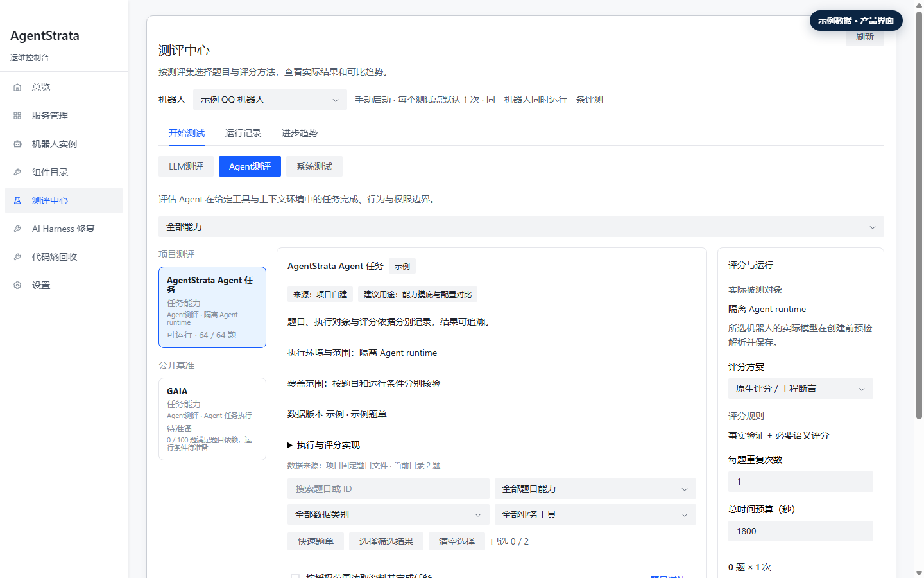
Task: Open the 总览 overview icon in sidebar
Action: [17, 87]
